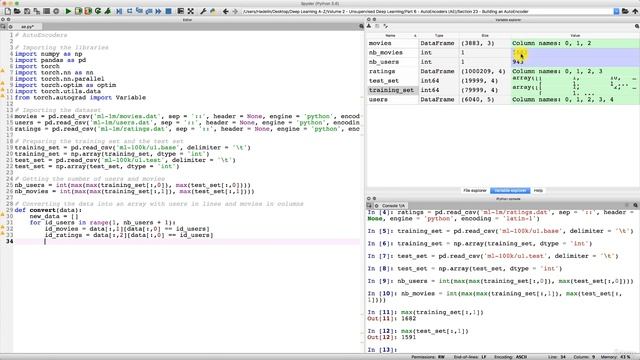This screenshot has width=640, height=360.
Task: Switch to the Help tab
Action: (539, 191)
